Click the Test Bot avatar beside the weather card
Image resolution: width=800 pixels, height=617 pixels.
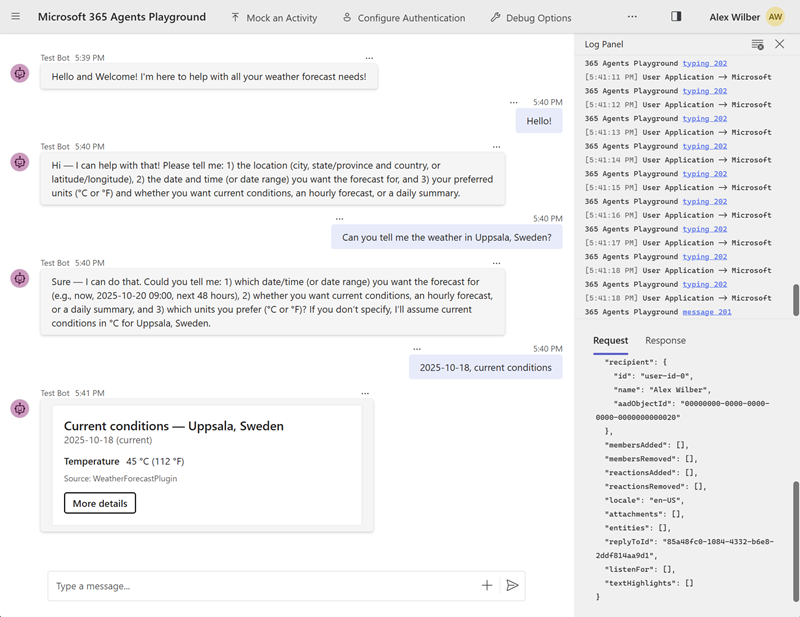point(19,408)
